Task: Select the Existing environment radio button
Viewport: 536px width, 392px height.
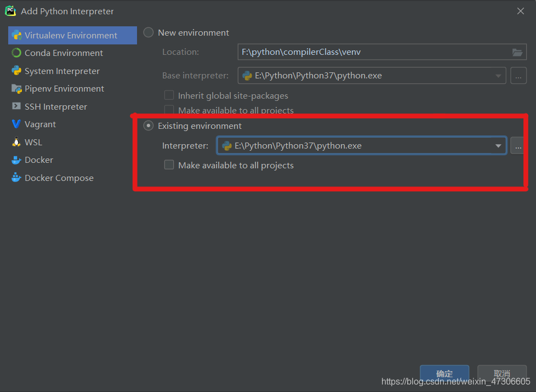Action: tap(148, 126)
